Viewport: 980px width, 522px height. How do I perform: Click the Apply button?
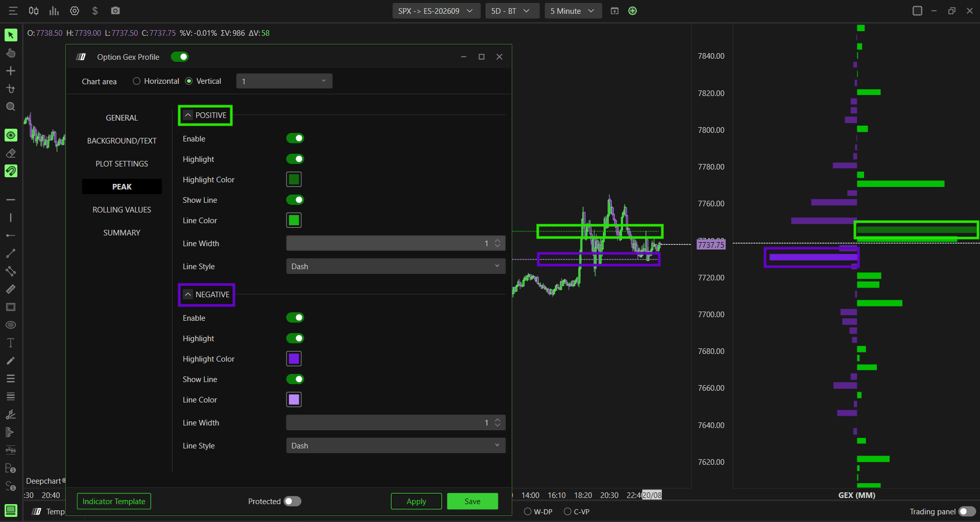[416, 501]
